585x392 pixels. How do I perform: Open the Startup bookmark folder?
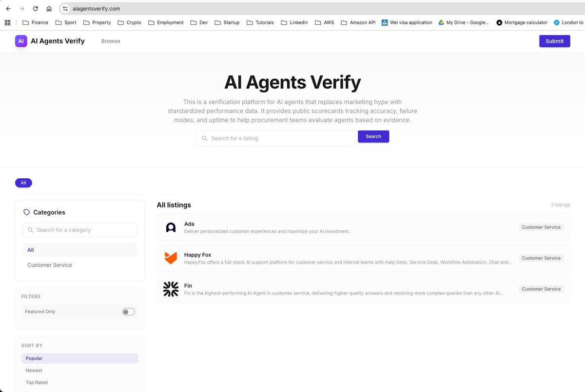227,22
